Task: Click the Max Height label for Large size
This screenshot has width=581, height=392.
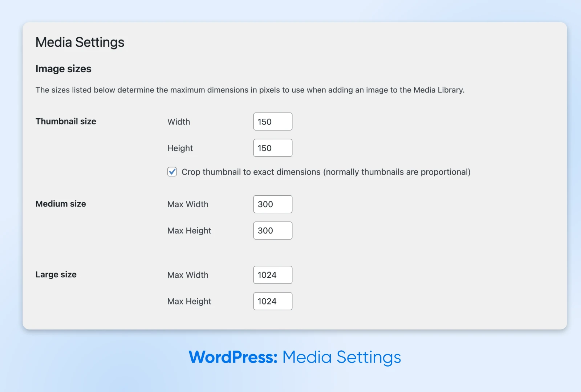Action: tap(189, 302)
